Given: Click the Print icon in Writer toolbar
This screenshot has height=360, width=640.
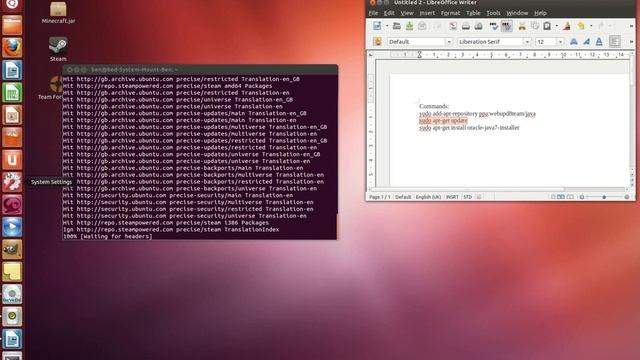Looking at the screenshot, I should click(x=466, y=27).
